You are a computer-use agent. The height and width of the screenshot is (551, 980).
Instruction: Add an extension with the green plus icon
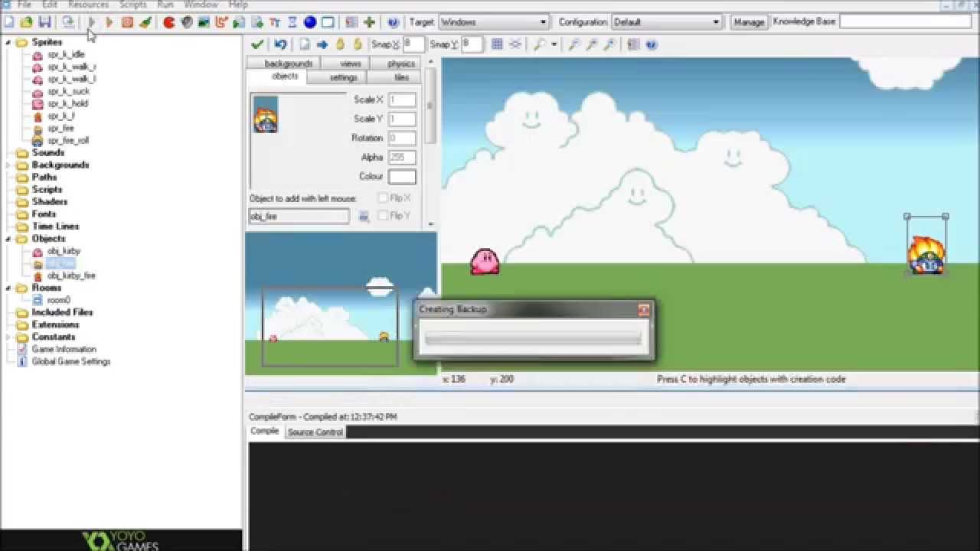pos(369,22)
